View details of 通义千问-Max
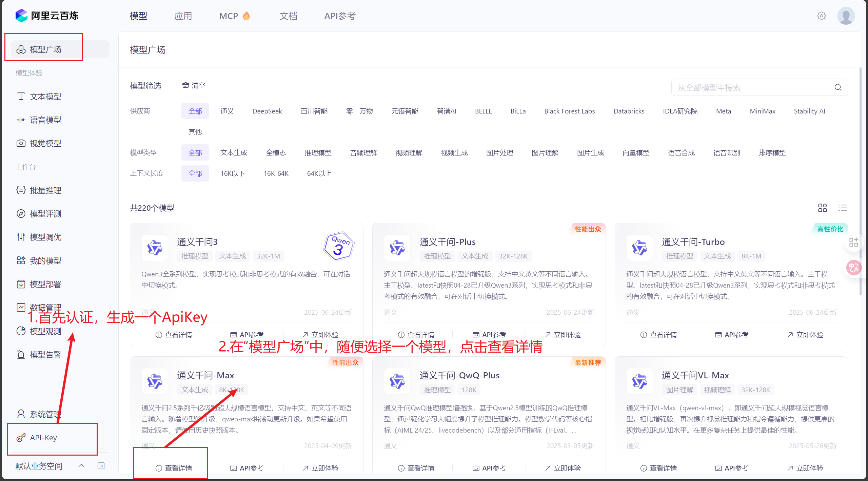Image resolution: width=868 pixels, height=481 pixels. [x=174, y=468]
